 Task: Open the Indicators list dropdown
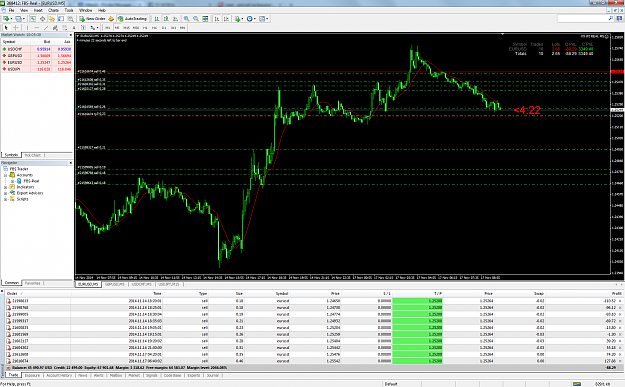pos(239,19)
